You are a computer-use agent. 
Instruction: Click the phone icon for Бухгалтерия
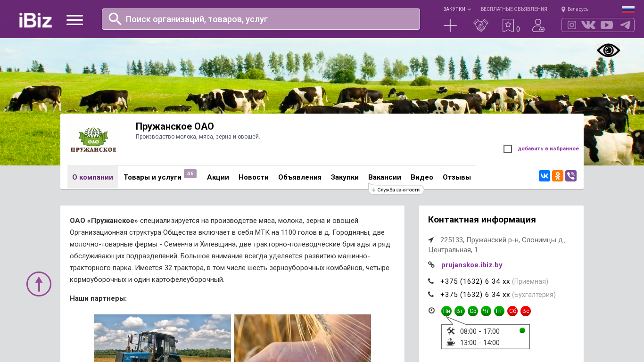click(x=431, y=295)
